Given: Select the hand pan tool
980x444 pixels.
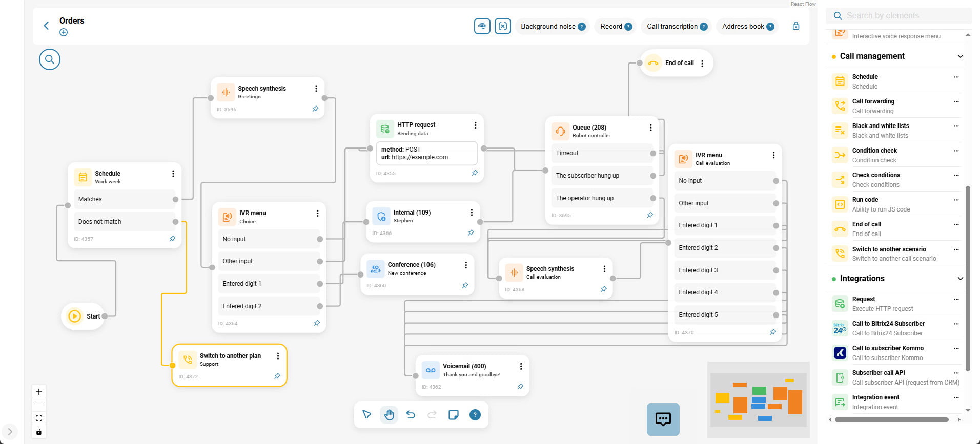Looking at the screenshot, I should coord(389,415).
